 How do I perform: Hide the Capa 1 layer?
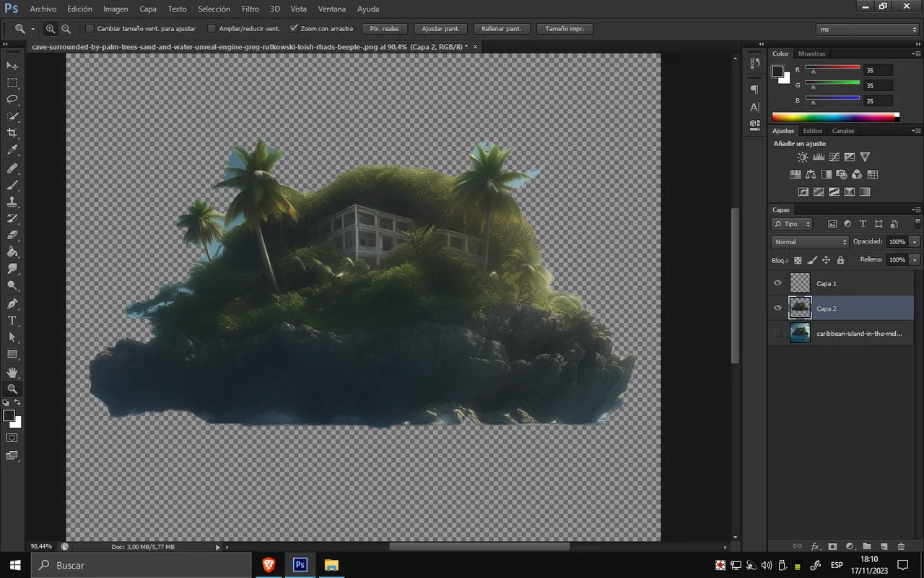pos(777,283)
